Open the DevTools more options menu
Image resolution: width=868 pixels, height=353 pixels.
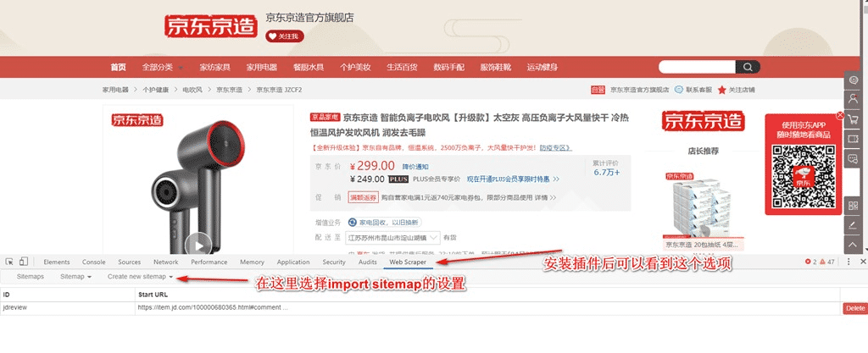849,262
